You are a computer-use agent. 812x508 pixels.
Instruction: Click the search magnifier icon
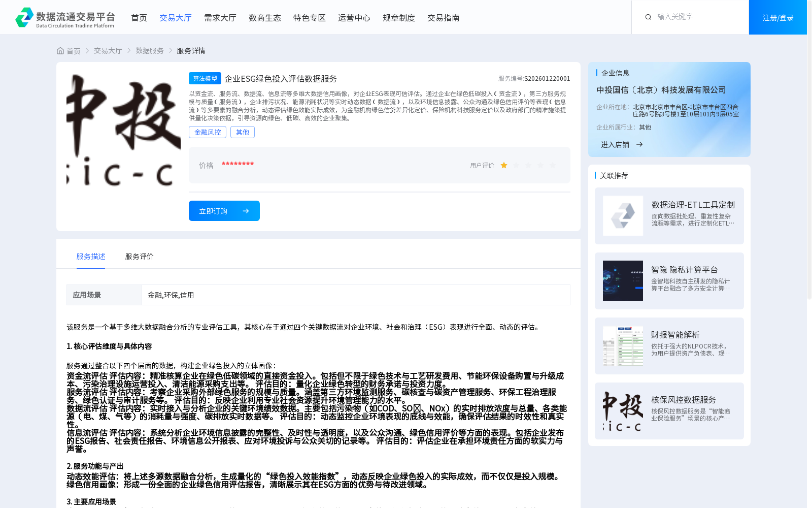coord(648,17)
